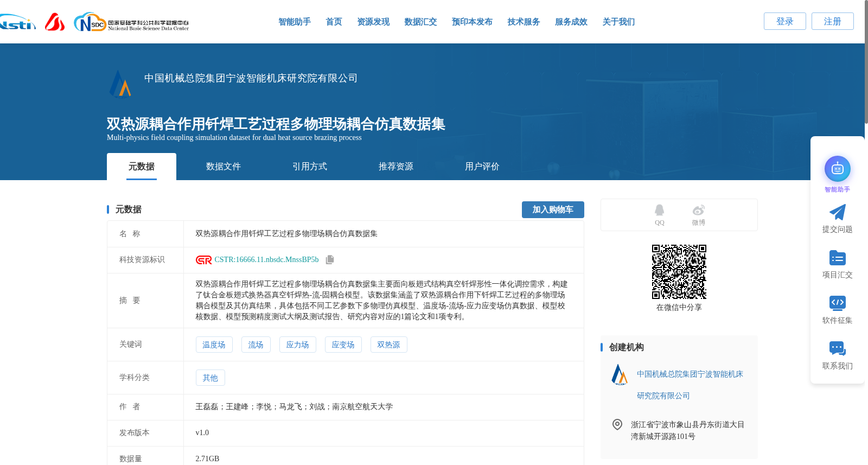Open the National Basic Science Data Center logo

(131, 22)
